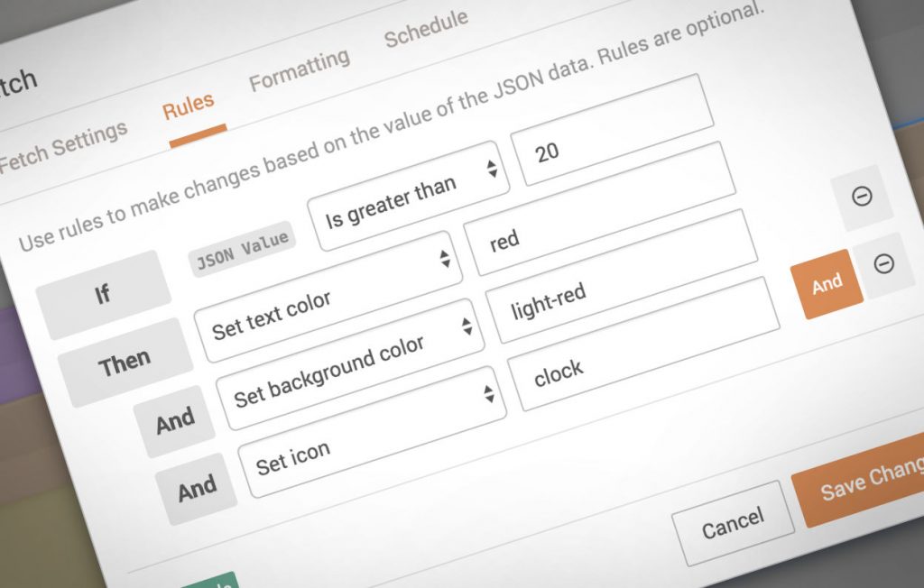This screenshot has width=924, height=588.
Task: Switch to the Formatting tab
Action: tap(300, 60)
